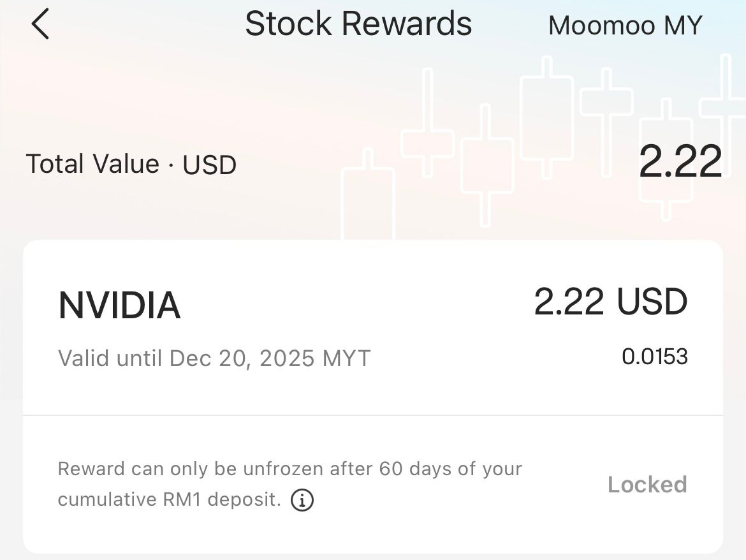This screenshot has height=560, width=746.
Task: Tap the Valid until Dec 20, 2025 text
Action: point(214,358)
